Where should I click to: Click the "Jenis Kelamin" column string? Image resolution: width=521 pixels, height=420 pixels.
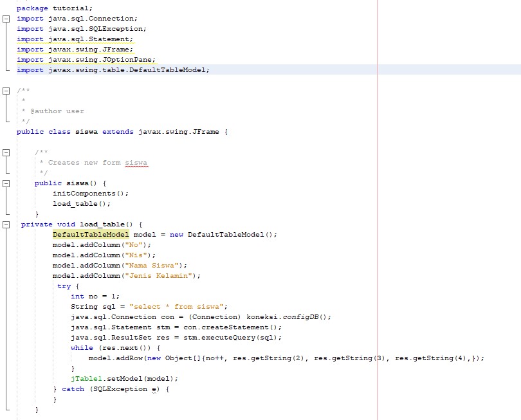click(158, 276)
